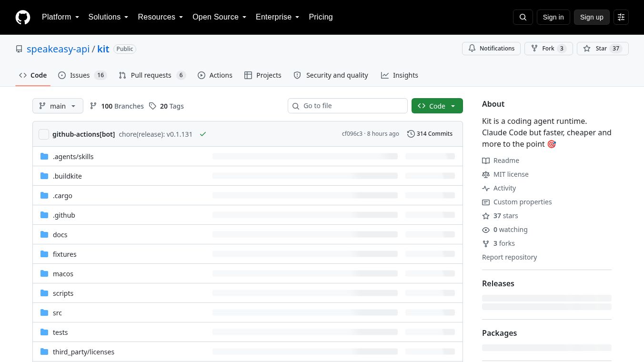
Task: Open the Pull requests tab
Action: 152,75
